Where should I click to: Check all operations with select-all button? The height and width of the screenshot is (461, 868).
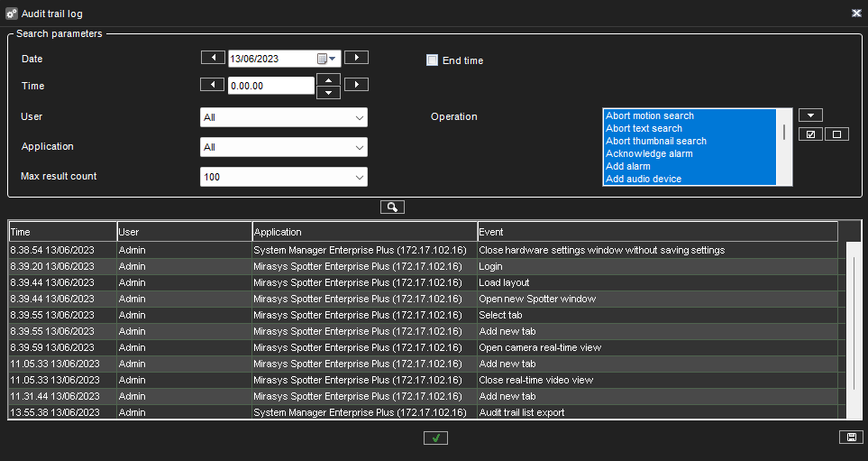coord(810,134)
